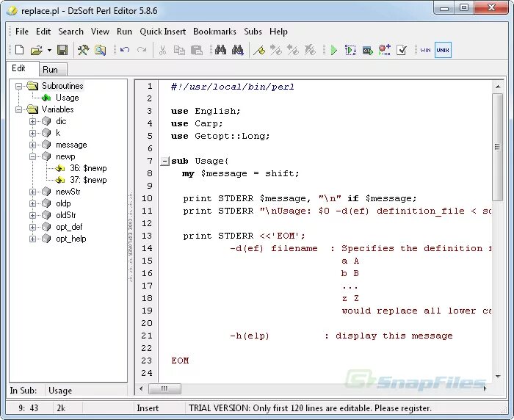Copy selection with toolbar copy icon
This screenshot has width=514, height=420.
(x=179, y=50)
